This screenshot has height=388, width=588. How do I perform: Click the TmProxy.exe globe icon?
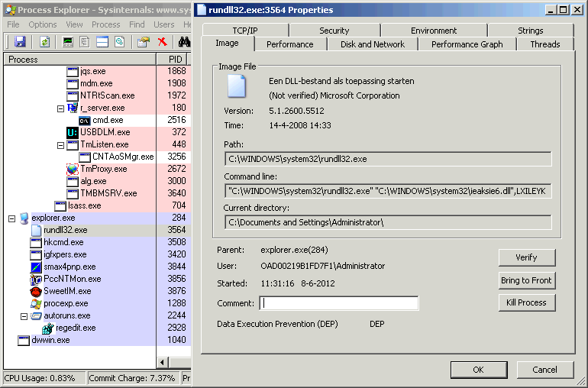pos(72,170)
